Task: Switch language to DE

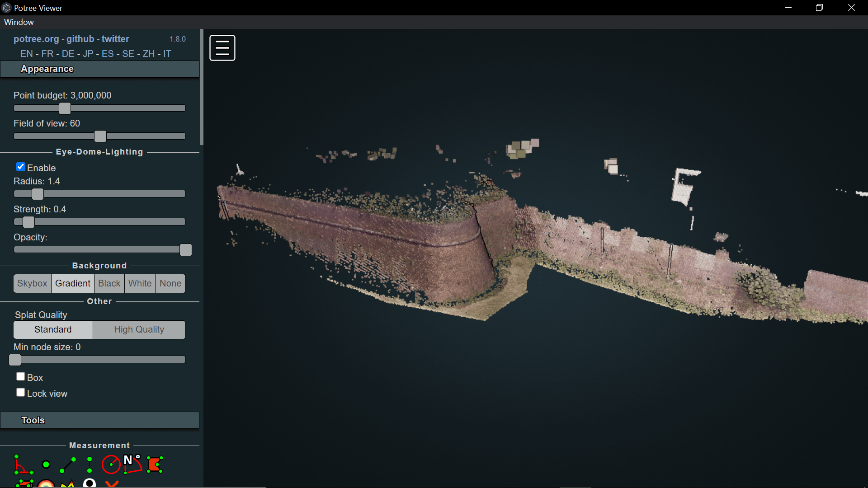Action: point(68,54)
